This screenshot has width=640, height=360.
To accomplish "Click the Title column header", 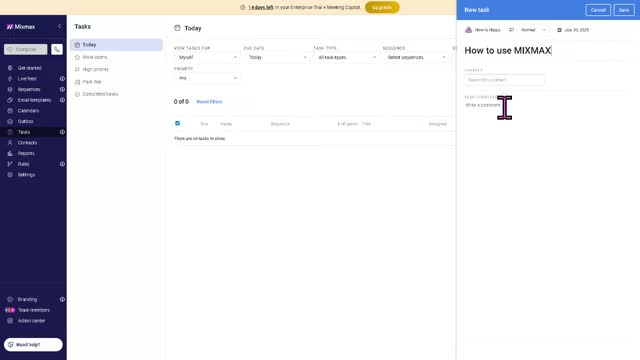I will [x=366, y=124].
